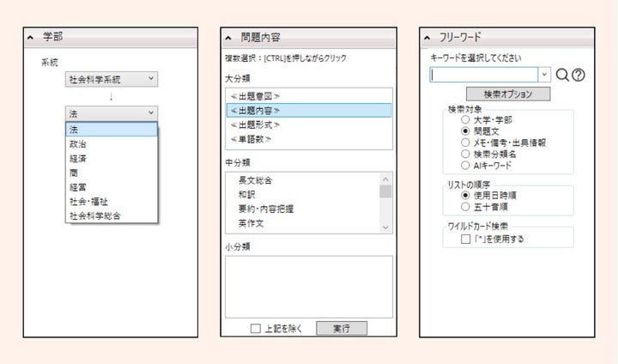Select ≪出題形式≫ in 大分類 list
This screenshot has height=364, width=618.
coord(309,125)
